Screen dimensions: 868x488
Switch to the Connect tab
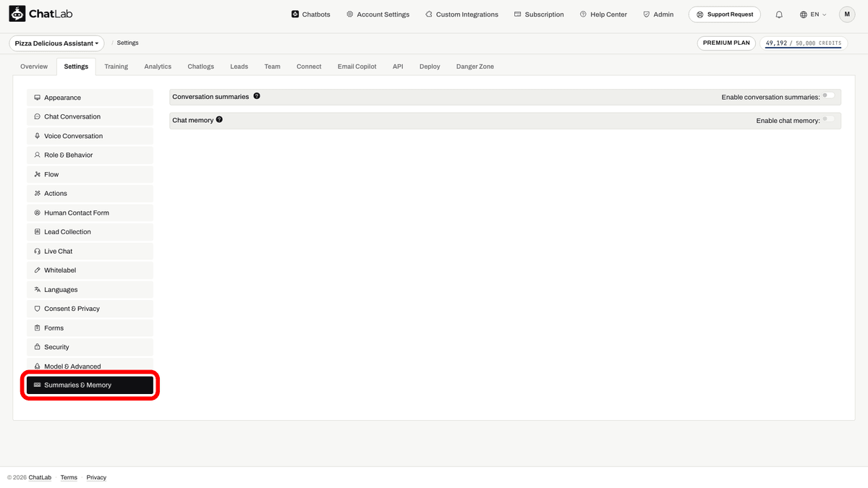(x=309, y=67)
